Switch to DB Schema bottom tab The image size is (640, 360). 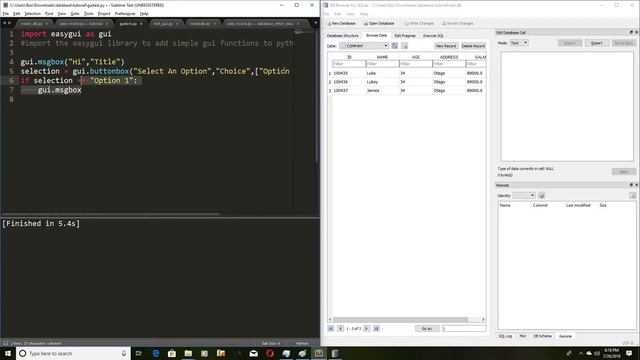(542, 336)
